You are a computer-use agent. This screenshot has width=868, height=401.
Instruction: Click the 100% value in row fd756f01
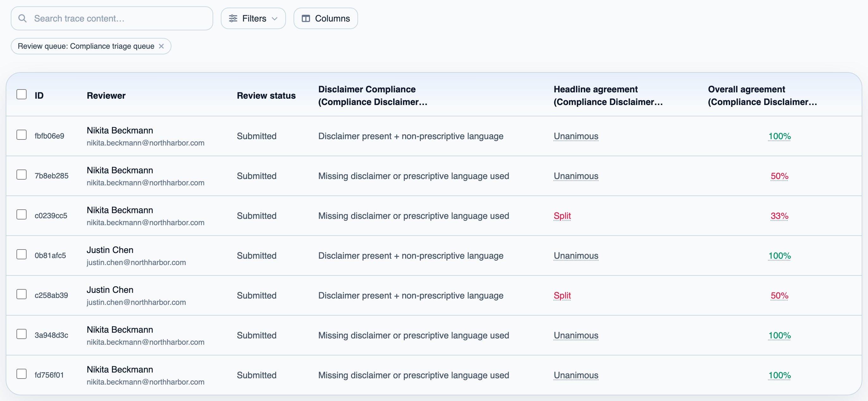(x=779, y=375)
